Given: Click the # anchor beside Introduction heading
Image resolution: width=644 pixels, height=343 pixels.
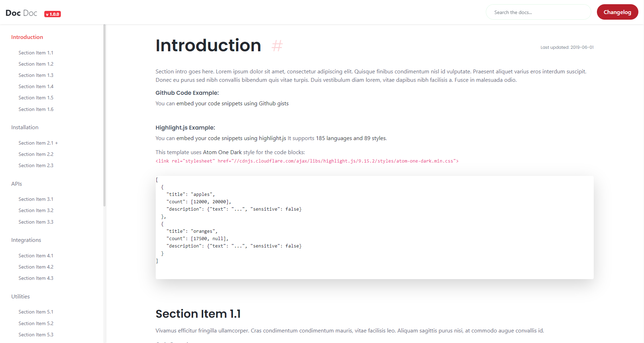Looking at the screenshot, I should (x=277, y=46).
